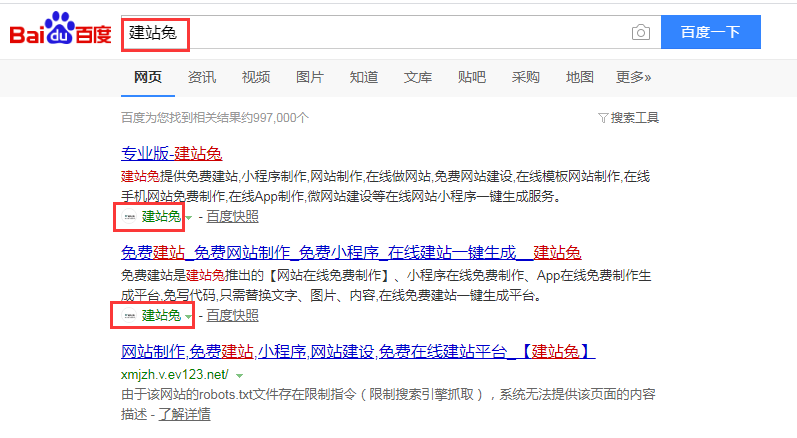
Task: Expand dropdown arrow under first result
Action: point(189,218)
